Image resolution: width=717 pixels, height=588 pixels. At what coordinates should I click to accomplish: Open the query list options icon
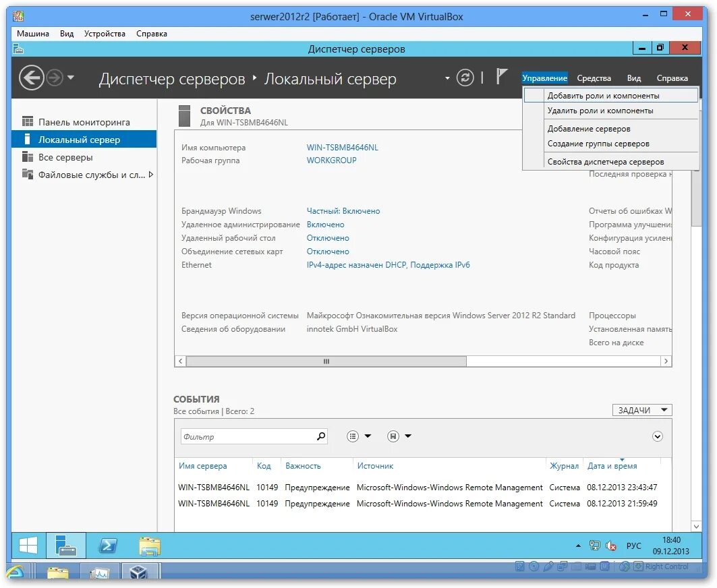[x=353, y=436]
